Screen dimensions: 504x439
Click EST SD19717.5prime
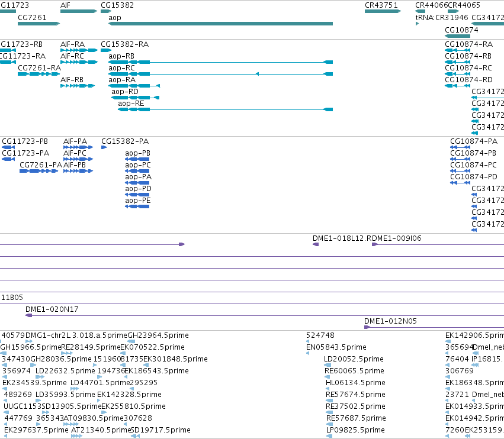click(135, 436)
